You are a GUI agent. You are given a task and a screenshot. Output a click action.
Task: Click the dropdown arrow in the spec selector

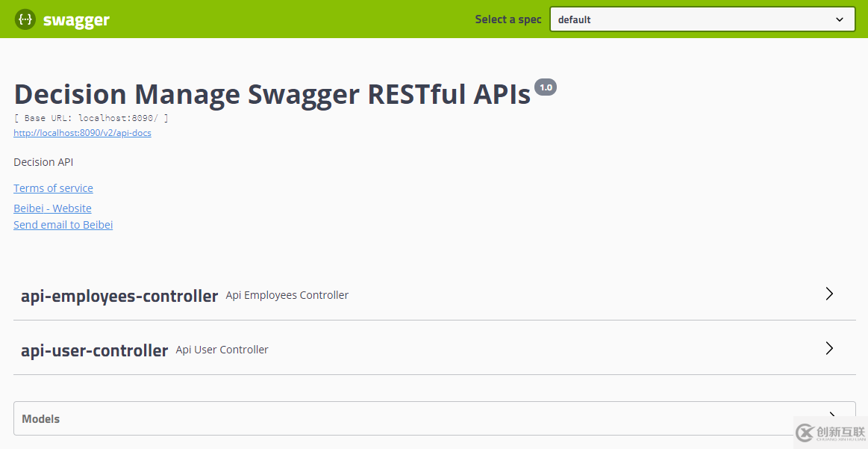(x=840, y=20)
